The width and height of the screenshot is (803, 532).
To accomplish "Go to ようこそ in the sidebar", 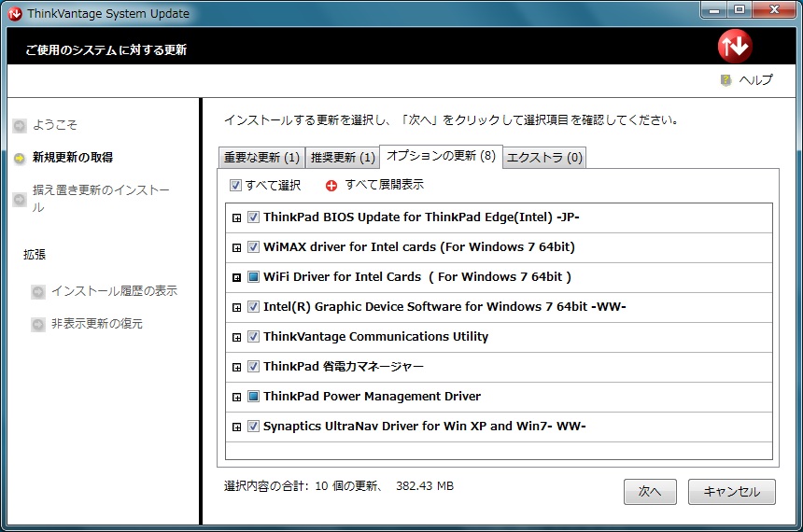I will [x=55, y=125].
